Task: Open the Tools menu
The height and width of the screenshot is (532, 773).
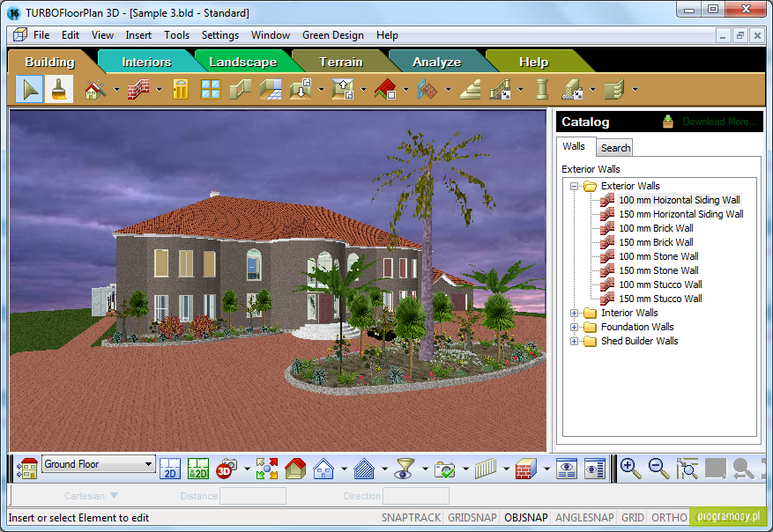Action: (176, 35)
